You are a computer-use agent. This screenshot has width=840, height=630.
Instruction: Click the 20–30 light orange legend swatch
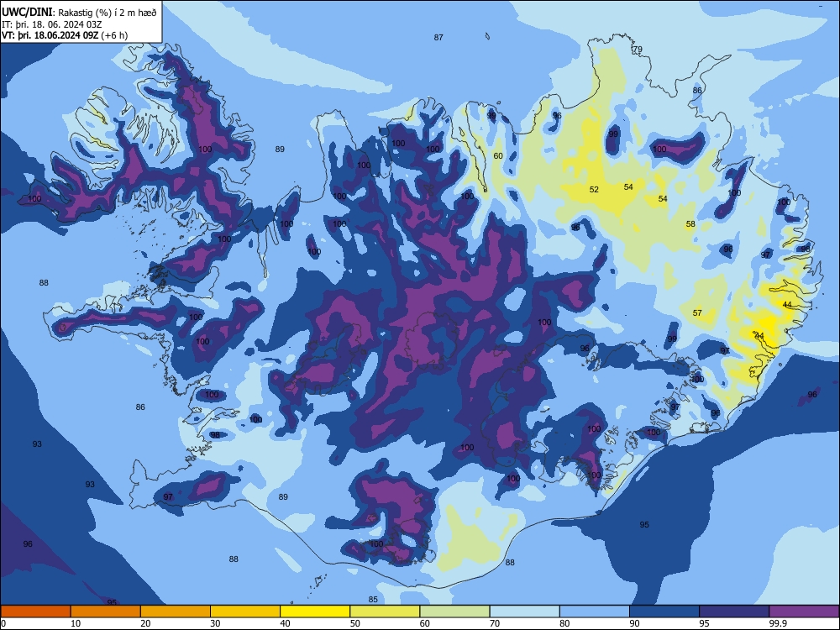[x=176, y=612]
